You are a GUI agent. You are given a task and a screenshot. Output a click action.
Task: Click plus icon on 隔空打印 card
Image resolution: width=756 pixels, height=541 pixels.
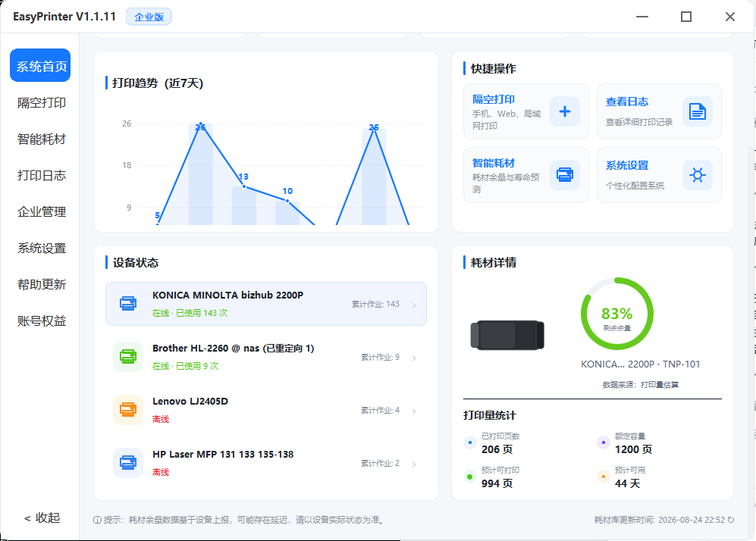point(565,112)
